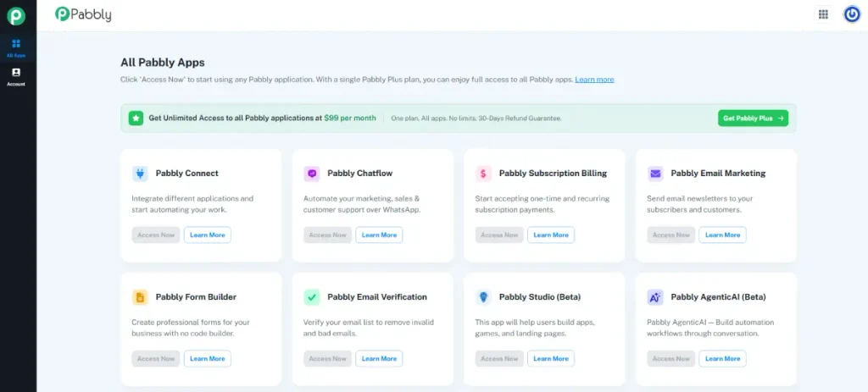
Task: Click the $99 per month price text
Action: click(350, 118)
